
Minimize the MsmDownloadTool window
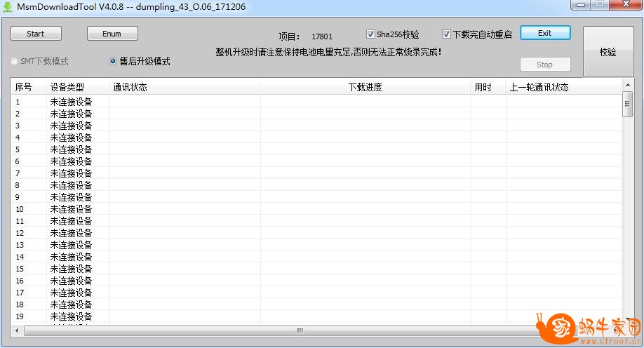pos(581,4)
